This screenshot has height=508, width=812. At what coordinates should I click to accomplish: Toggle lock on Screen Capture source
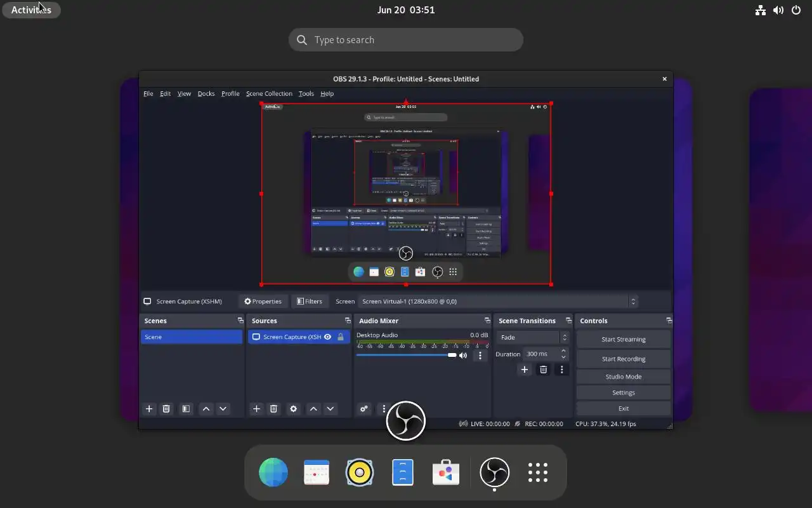pos(341,337)
